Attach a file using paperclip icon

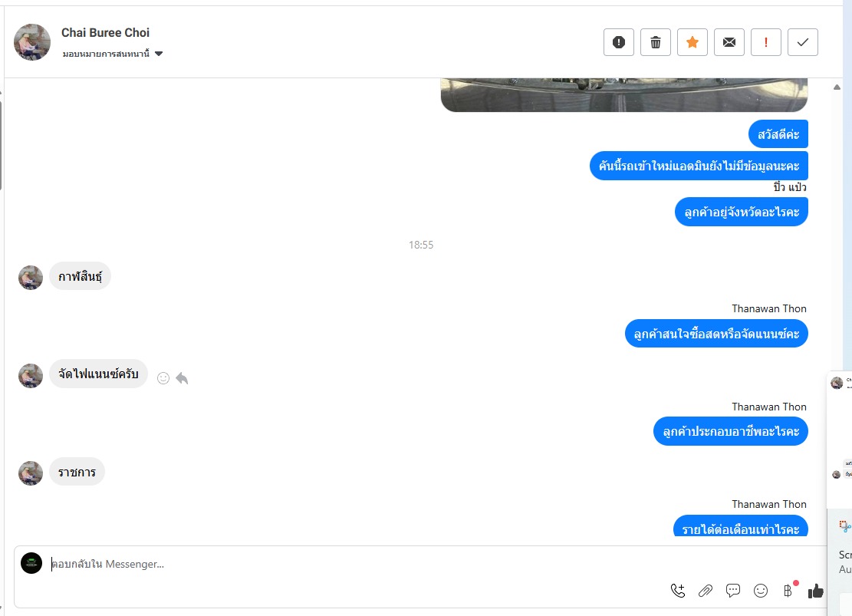pos(706,591)
